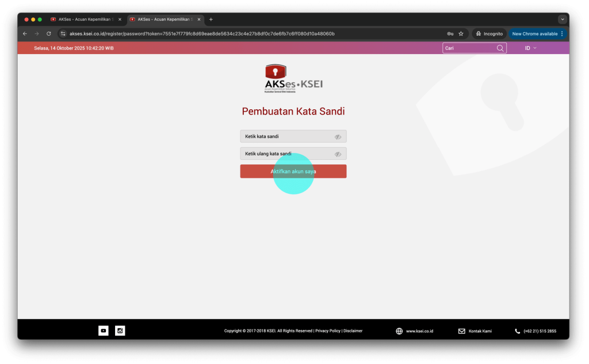Image resolution: width=589 pixels, height=364 pixels.
Task: Reload the page with the refresh icon
Action: pos(49,34)
